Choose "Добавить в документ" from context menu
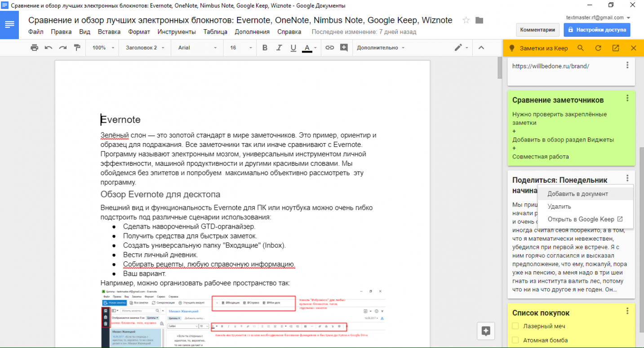 point(577,194)
